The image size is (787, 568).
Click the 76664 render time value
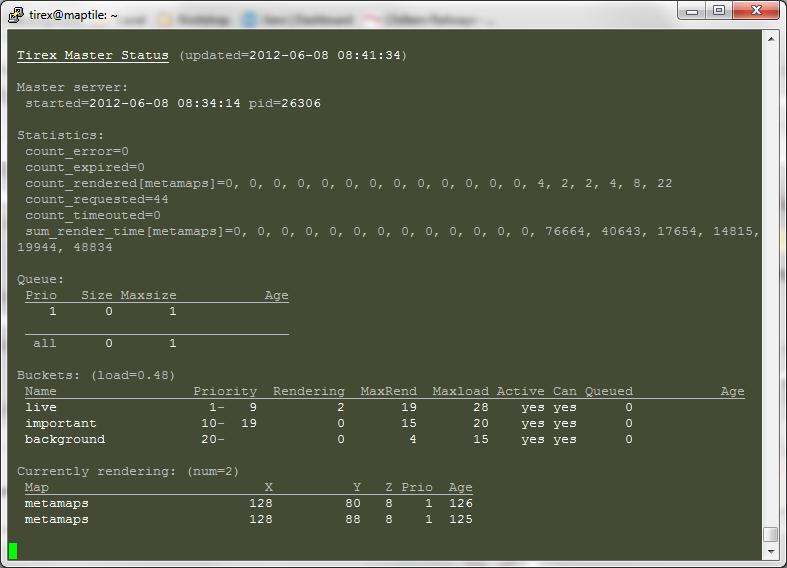click(565, 232)
